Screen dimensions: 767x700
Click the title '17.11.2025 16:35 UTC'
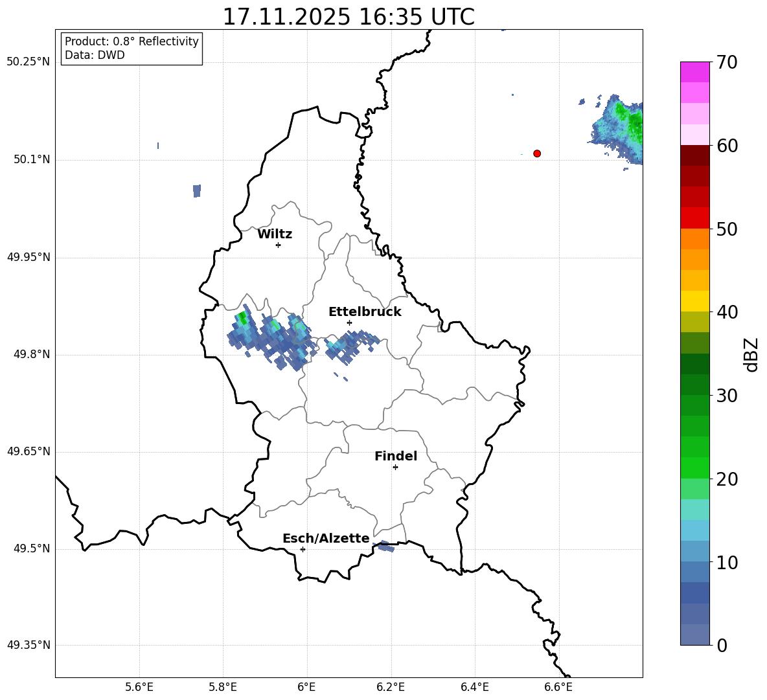coord(349,17)
